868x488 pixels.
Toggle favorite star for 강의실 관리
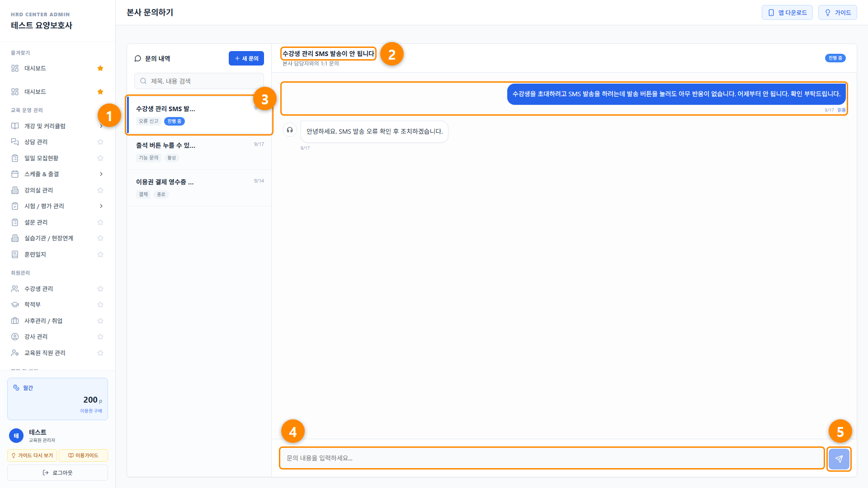coord(100,190)
